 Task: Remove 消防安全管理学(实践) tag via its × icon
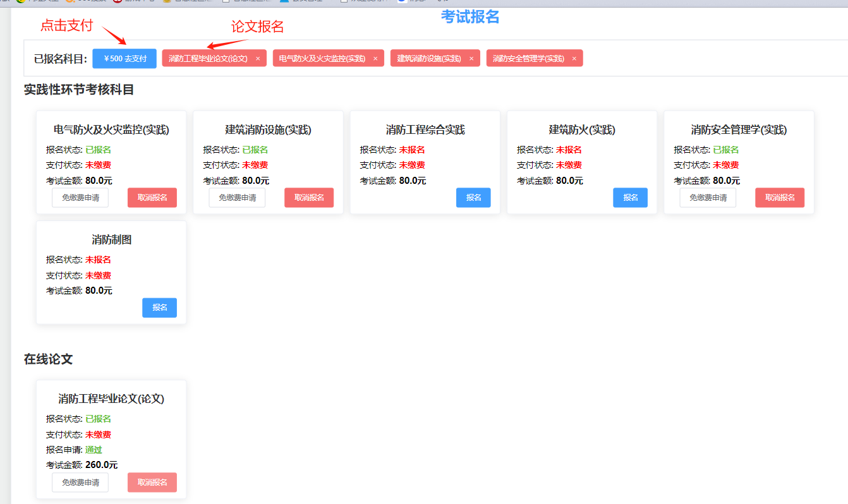coord(574,59)
